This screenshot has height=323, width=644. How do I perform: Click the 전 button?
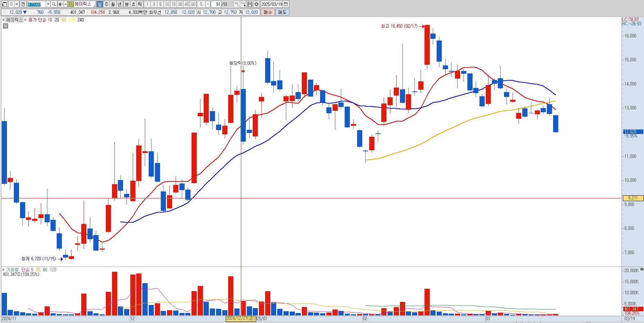(x=23, y=4)
